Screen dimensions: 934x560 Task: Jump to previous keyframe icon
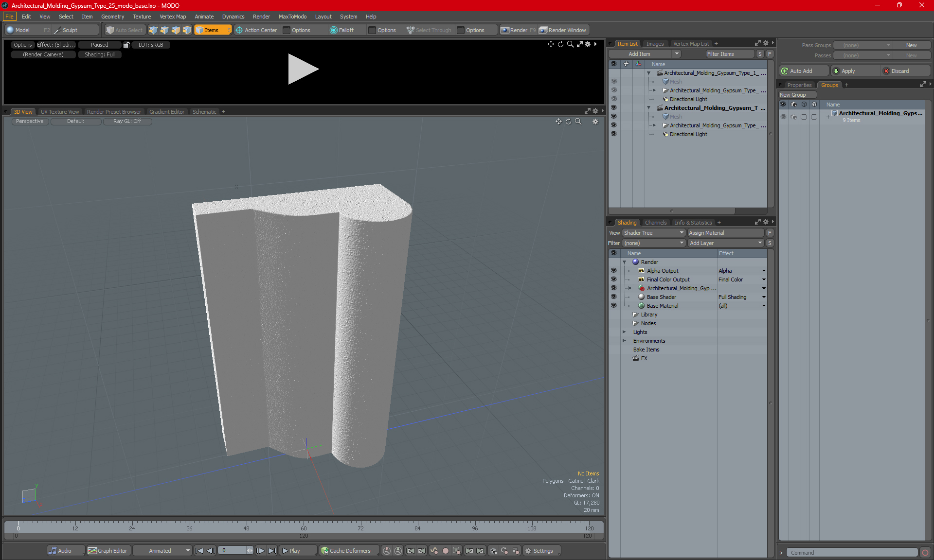point(411,551)
